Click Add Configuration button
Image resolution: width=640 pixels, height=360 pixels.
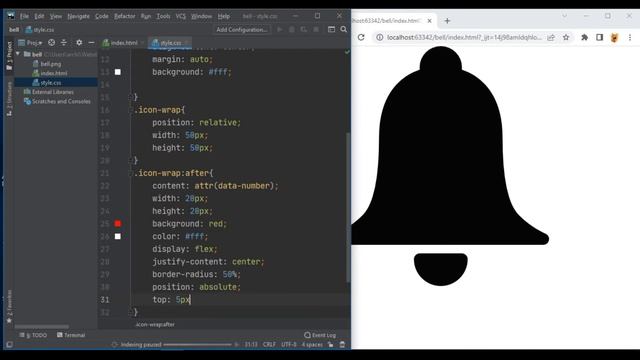pos(242,29)
